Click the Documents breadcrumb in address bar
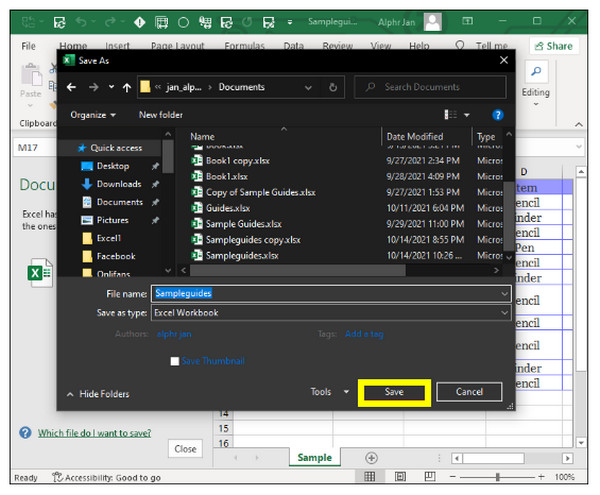Viewport: 600px width, 495px height. (x=241, y=87)
